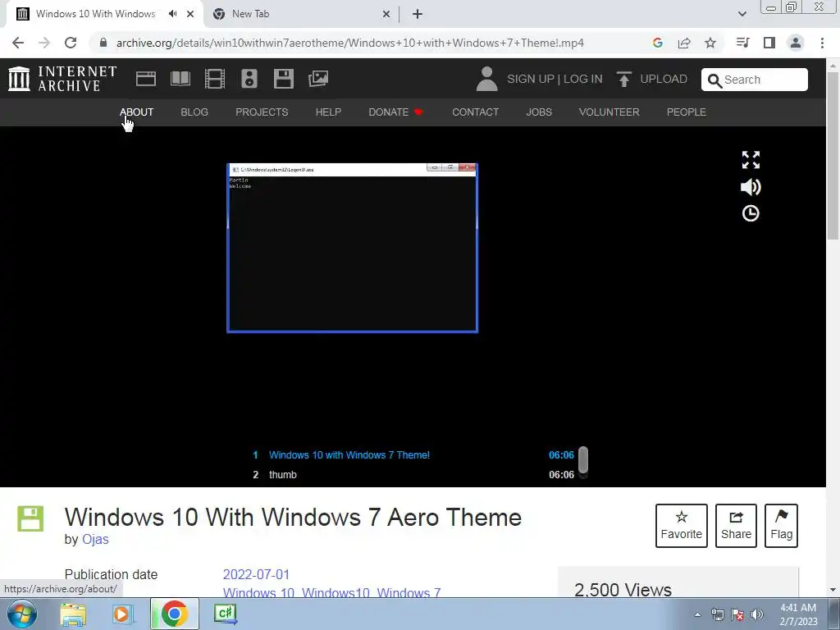
Task: Click the LOG IN link
Action: (583, 79)
